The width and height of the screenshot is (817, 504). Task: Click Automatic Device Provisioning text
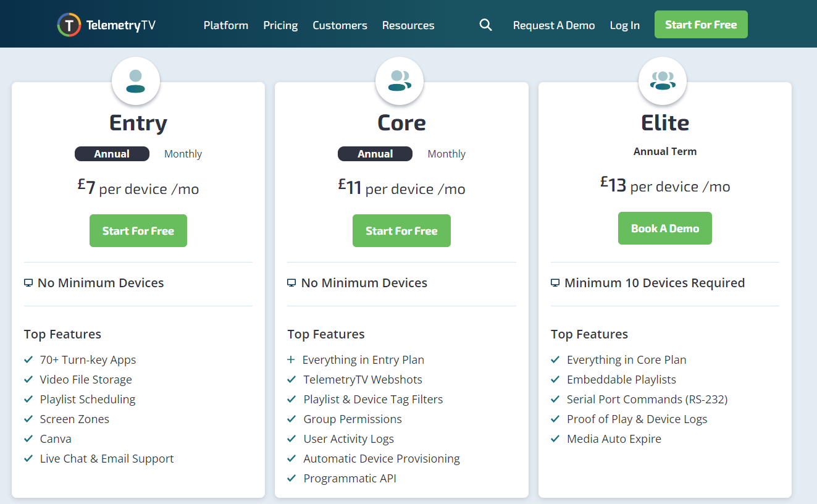(x=382, y=458)
